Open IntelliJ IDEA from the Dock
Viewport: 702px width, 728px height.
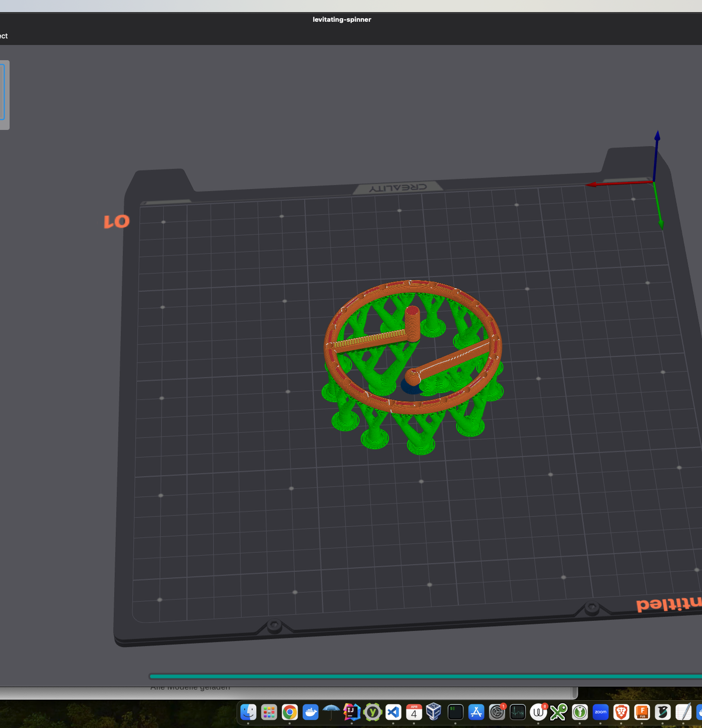pos(352,713)
